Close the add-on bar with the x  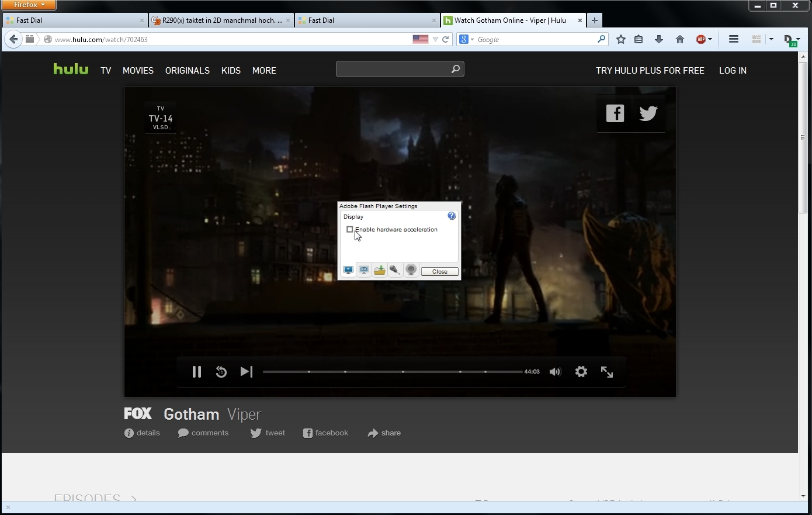click(8, 507)
